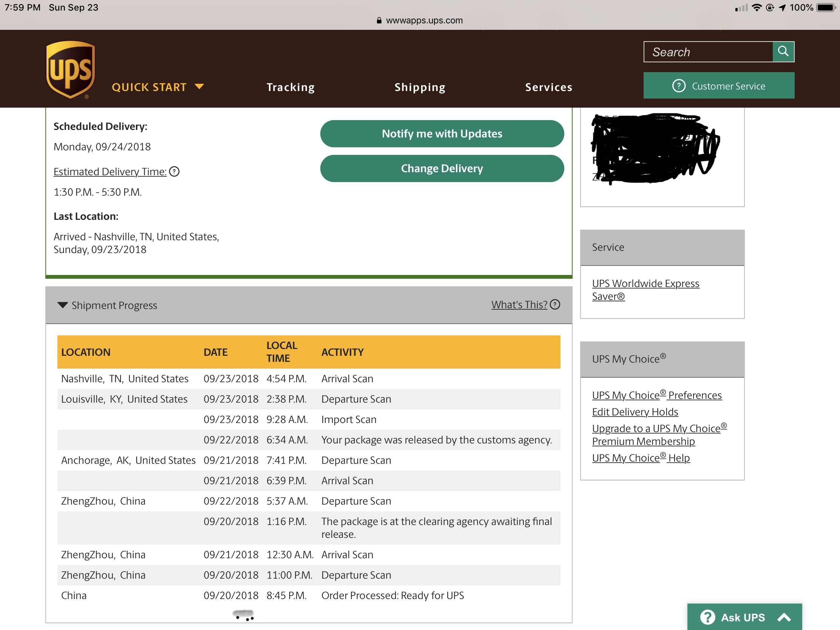
Task: Click the Change Delivery button
Action: point(442,168)
